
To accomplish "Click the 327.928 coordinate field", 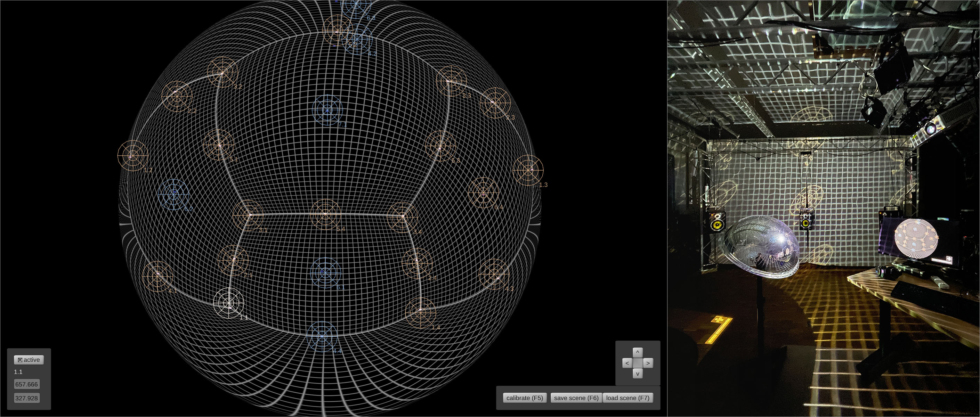I will (27, 398).
